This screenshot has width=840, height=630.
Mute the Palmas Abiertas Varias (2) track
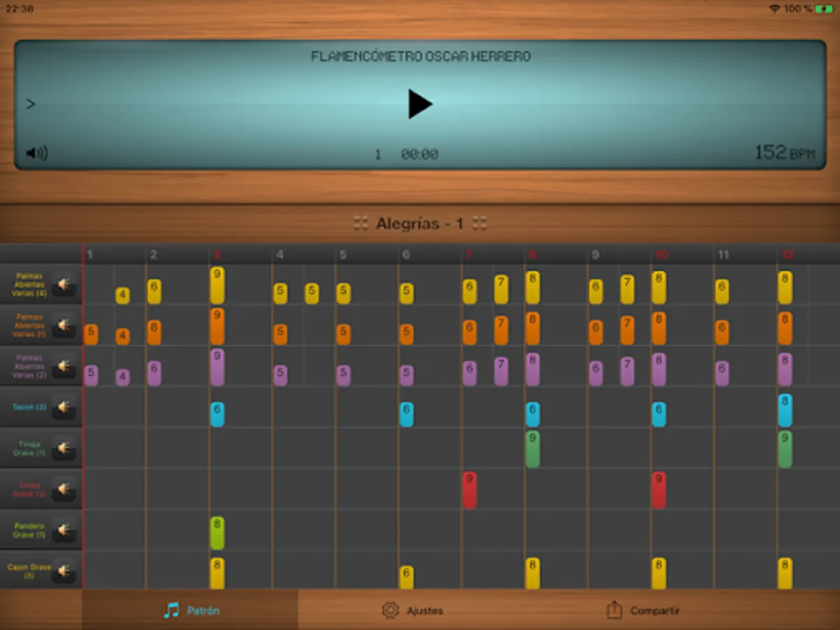tap(64, 366)
